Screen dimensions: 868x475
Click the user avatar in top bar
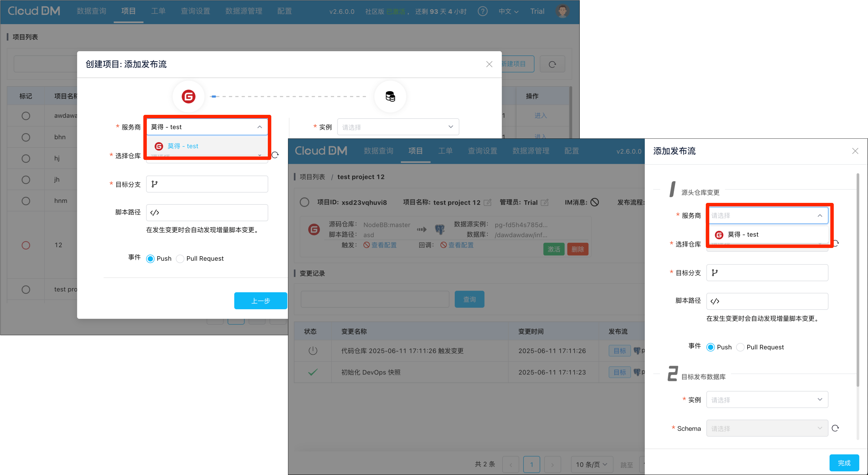pos(562,11)
